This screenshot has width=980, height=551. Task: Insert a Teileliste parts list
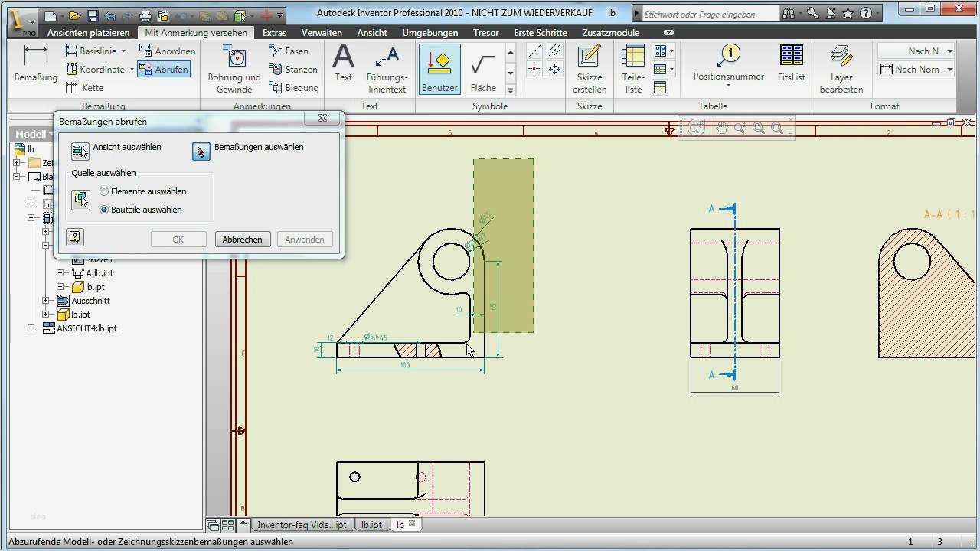[x=633, y=70]
